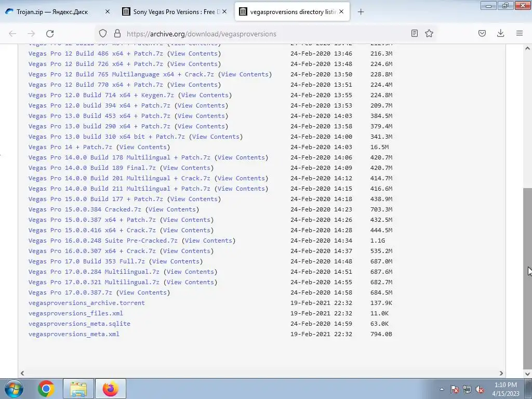Open Vegas Pro 13.0 build 290 x64 link

[x=99, y=127]
